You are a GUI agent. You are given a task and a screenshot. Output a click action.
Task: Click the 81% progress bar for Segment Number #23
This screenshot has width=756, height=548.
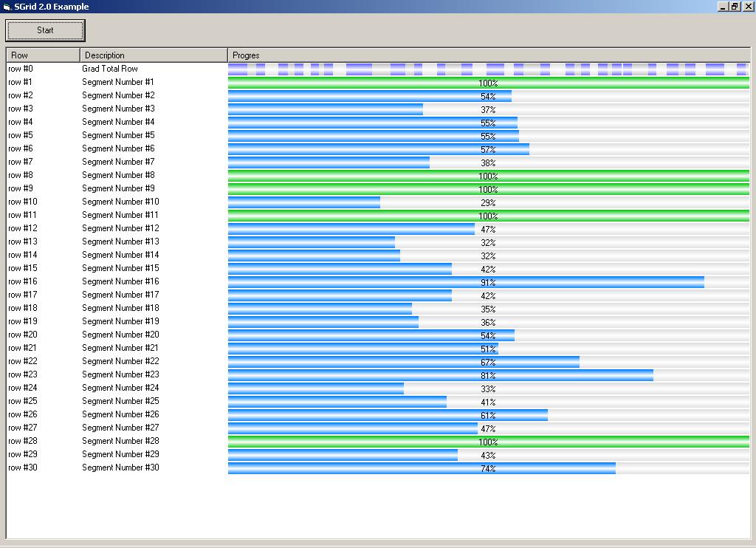[x=441, y=375]
